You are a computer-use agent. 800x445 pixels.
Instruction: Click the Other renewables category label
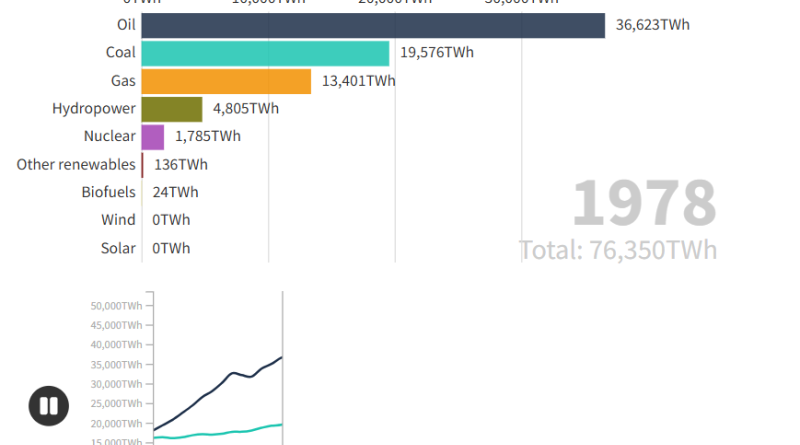(76, 164)
